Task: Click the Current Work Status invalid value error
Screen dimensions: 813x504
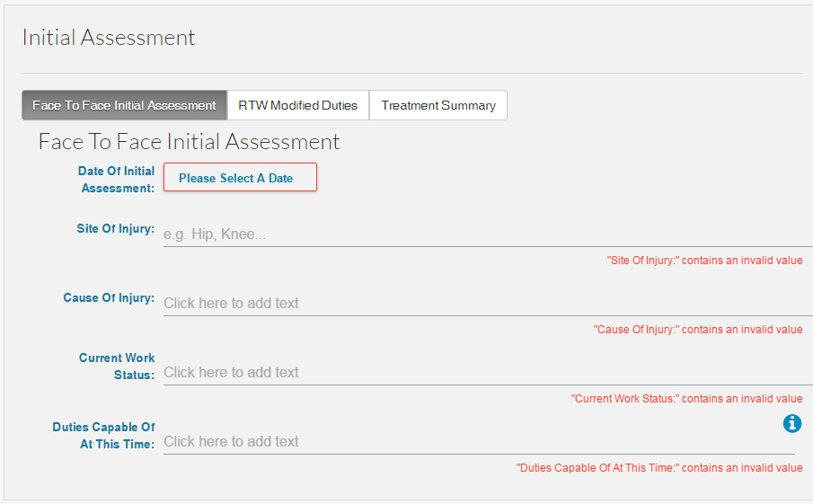Action: [686, 399]
